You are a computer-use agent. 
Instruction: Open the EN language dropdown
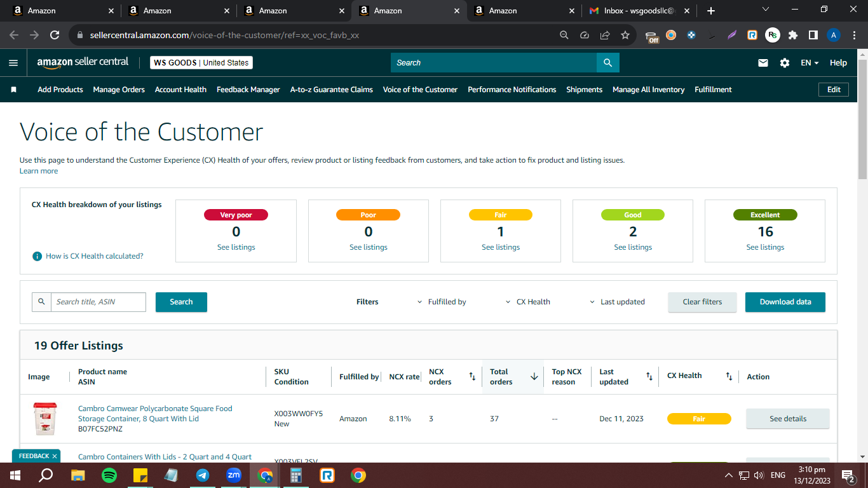tap(810, 63)
